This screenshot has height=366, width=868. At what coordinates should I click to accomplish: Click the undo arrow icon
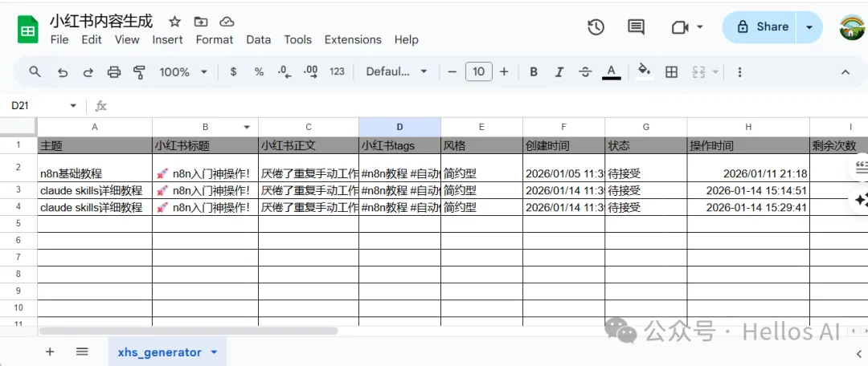point(63,72)
